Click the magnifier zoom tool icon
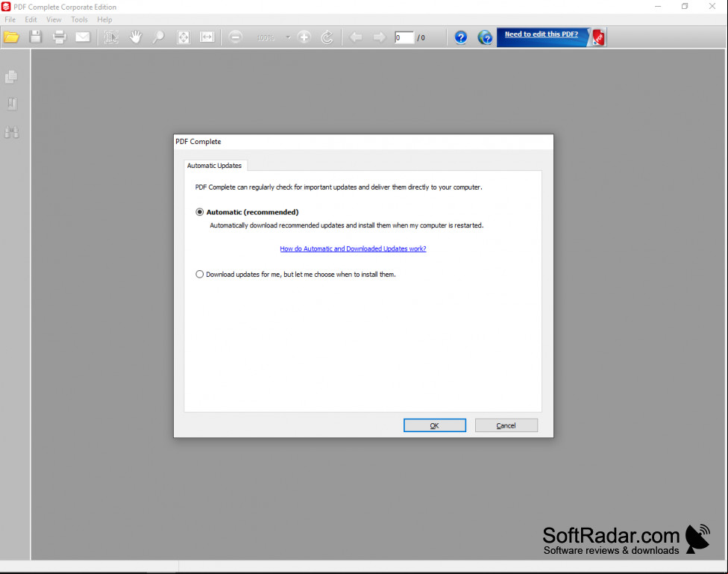 pyautogui.click(x=159, y=37)
